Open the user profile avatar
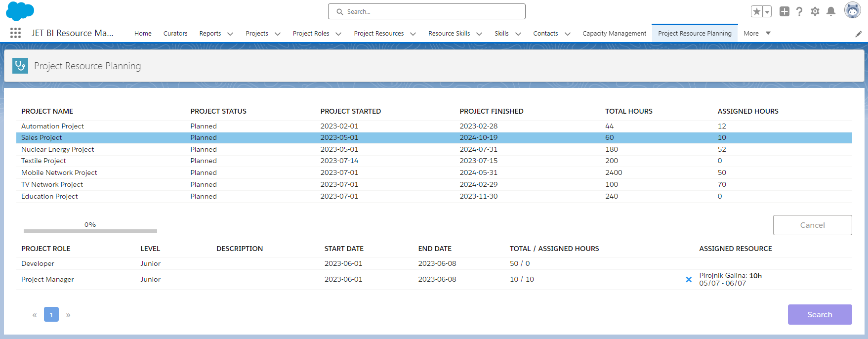The image size is (868, 339). click(x=853, y=10)
